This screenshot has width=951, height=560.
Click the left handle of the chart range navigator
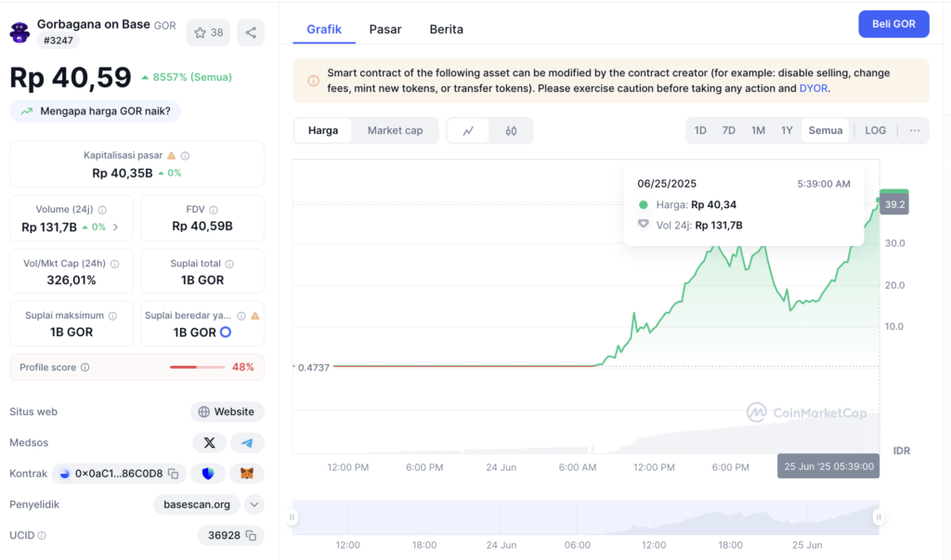(293, 517)
